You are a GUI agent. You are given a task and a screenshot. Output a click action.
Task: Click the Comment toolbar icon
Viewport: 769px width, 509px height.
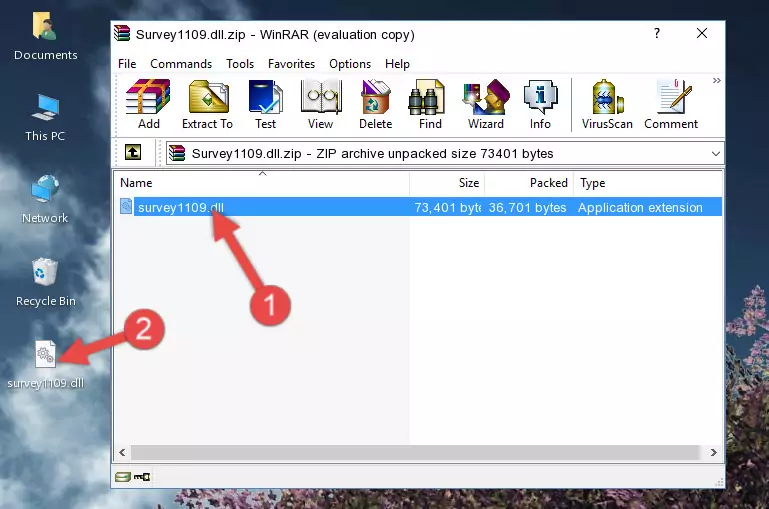tap(671, 104)
